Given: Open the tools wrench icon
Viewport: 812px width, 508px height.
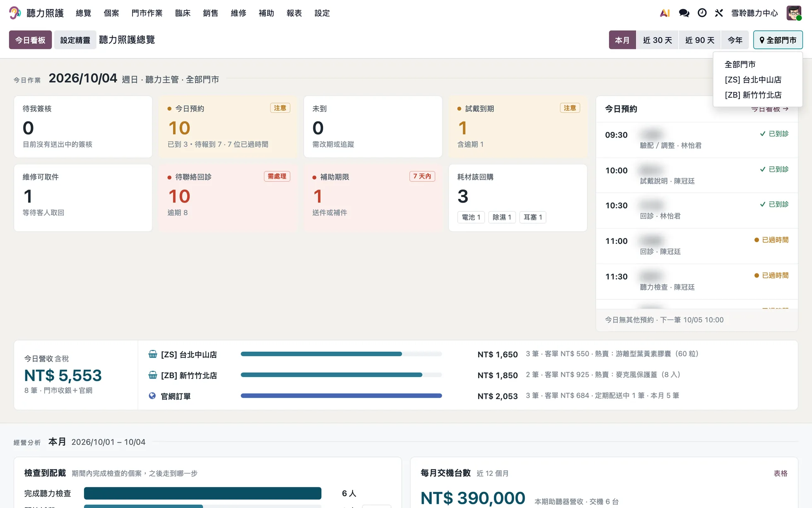Looking at the screenshot, I should 719,13.
